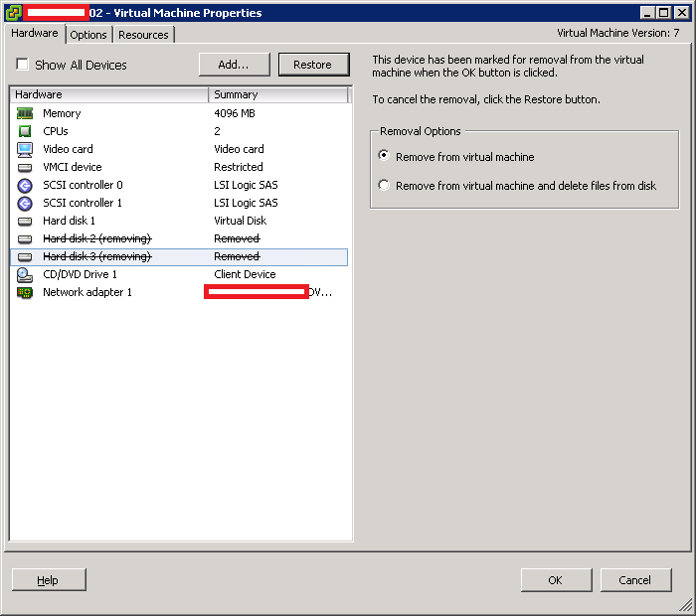Open the Resources tab
Image resolution: width=696 pixels, height=616 pixels.
(x=143, y=35)
